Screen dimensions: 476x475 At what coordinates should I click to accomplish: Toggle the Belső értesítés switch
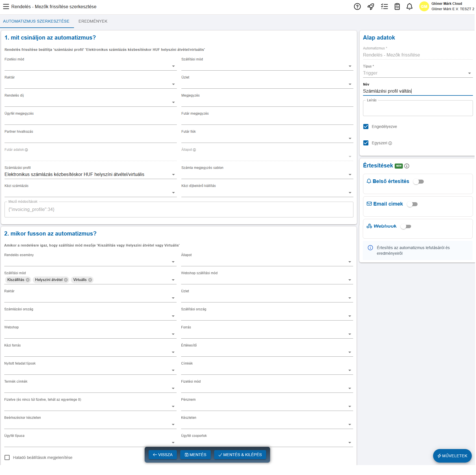(x=418, y=182)
